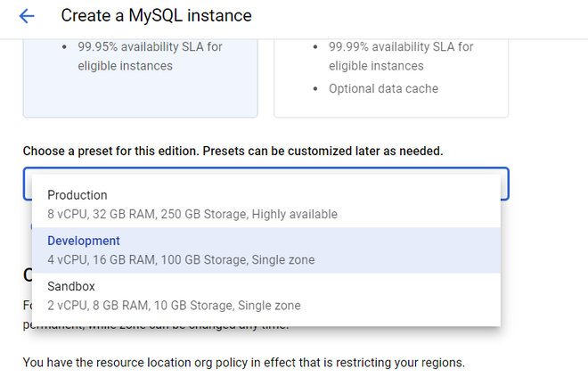Screen dimensions: 588x385
Task: Choose the Development preset option
Action: (84, 242)
